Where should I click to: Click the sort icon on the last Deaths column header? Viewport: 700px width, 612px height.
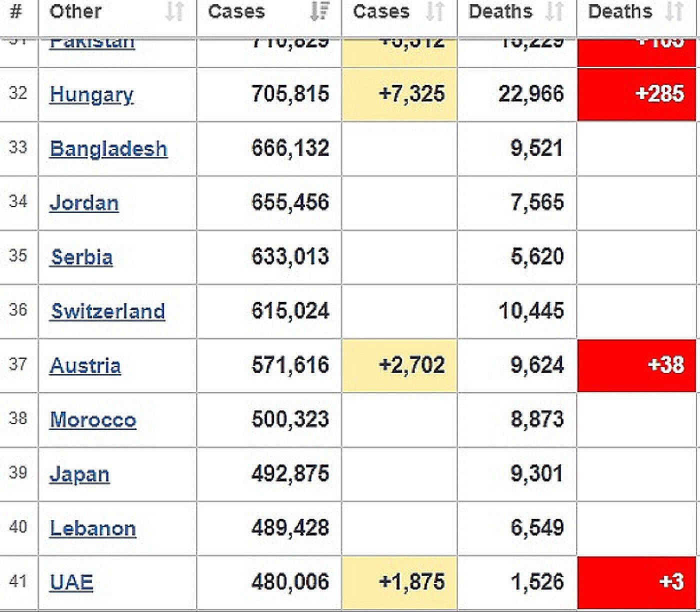[674, 11]
